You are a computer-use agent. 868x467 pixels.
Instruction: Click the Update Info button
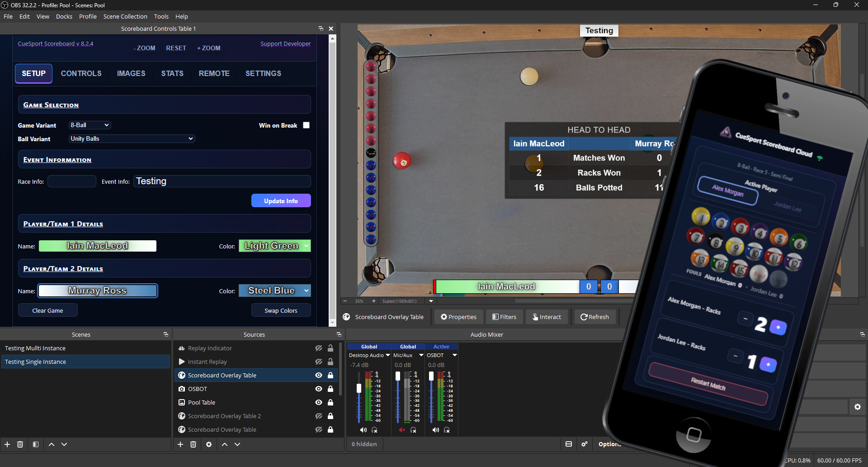(281, 200)
